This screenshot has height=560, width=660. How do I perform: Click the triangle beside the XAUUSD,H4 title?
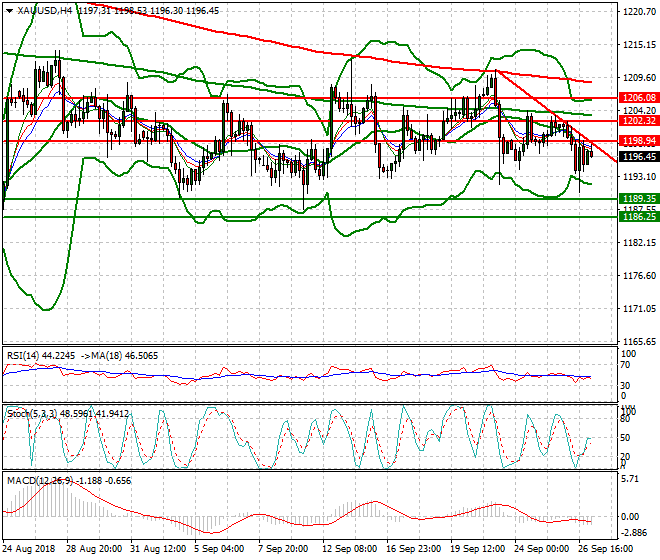click(x=9, y=11)
